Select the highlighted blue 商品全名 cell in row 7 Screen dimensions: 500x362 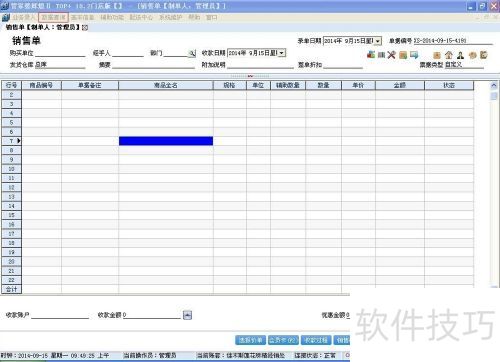tap(166, 141)
